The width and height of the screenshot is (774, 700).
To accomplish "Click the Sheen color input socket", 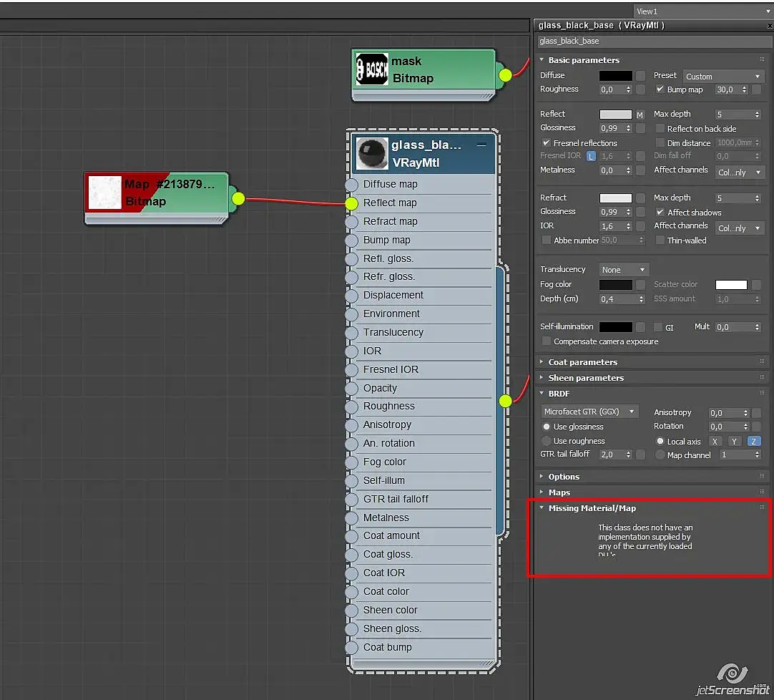I will (351, 611).
